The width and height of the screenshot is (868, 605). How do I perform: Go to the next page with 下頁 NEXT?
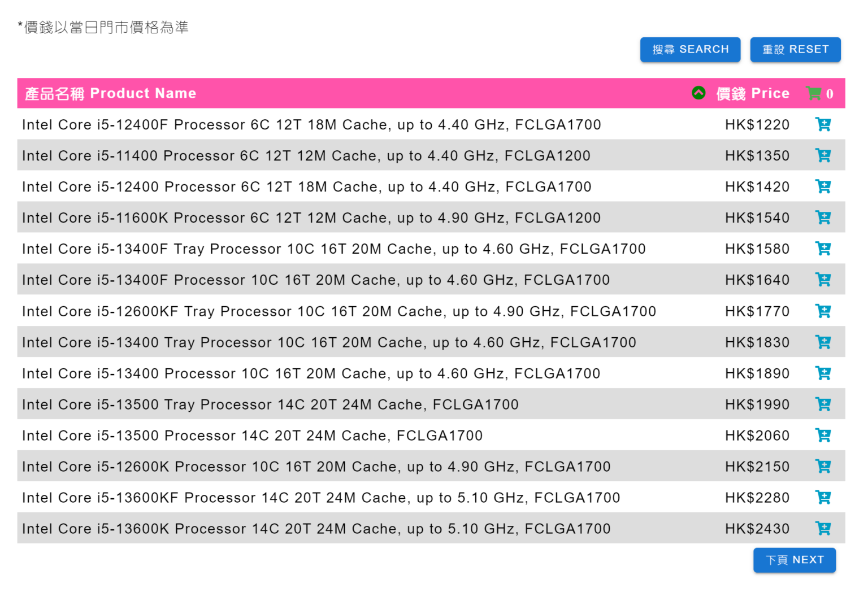pos(794,560)
